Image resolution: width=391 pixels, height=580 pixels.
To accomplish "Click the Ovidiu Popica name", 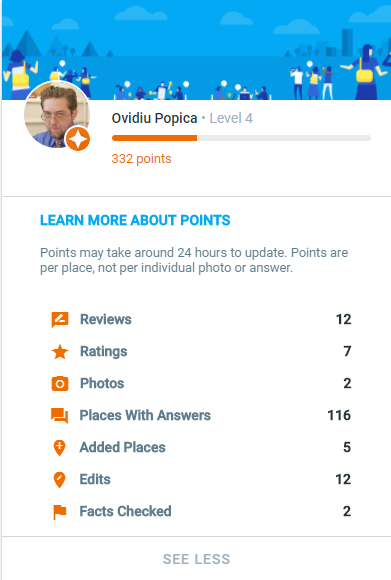I will (x=154, y=118).
